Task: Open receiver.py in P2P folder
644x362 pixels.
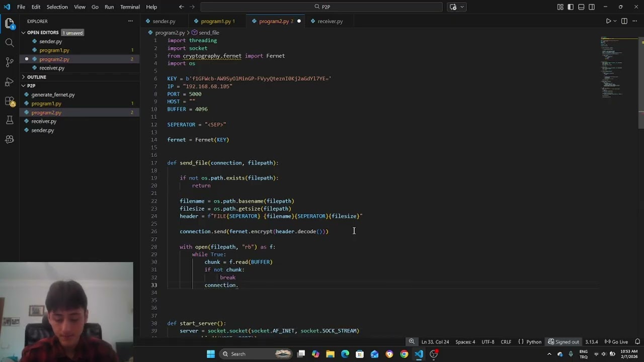Action: click(44, 121)
